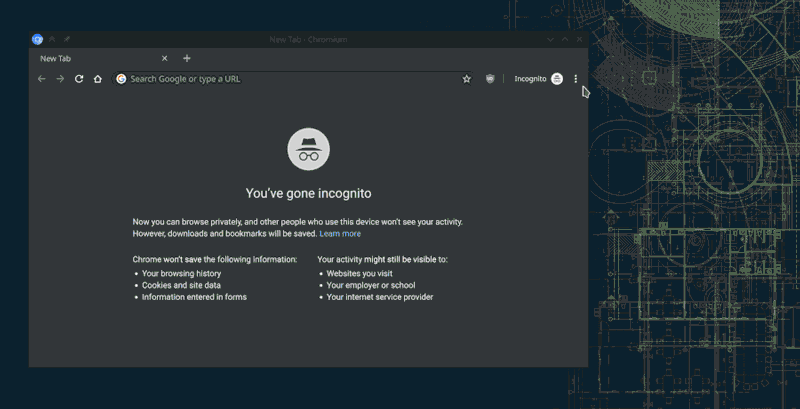The width and height of the screenshot is (800, 409).
Task: Open the shield extension icon
Action: tap(490, 79)
